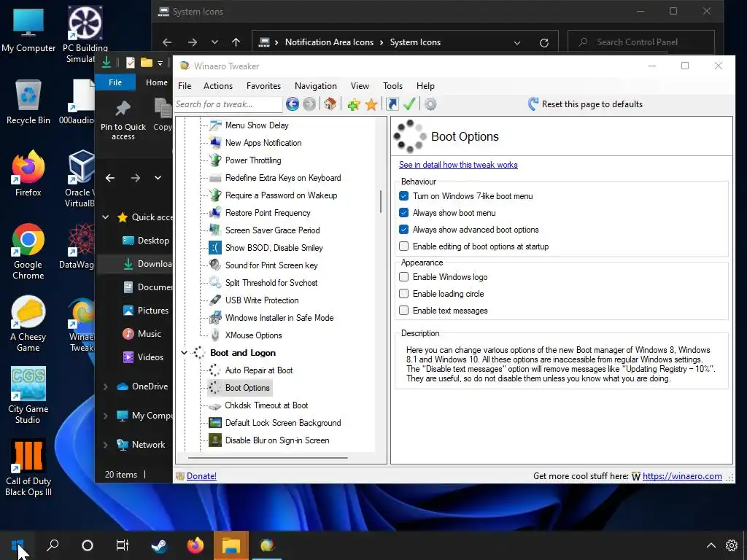Open the File menu in Winaero Tweaker
Image resolution: width=747 pixels, height=560 pixels.
click(185, 86)
